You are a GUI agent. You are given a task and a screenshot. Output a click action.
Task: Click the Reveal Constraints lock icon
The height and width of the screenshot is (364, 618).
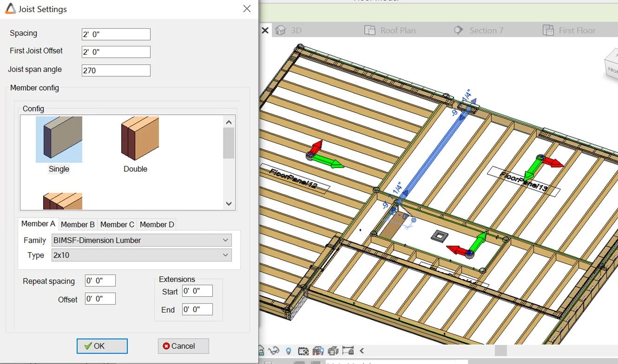(348, 351)
